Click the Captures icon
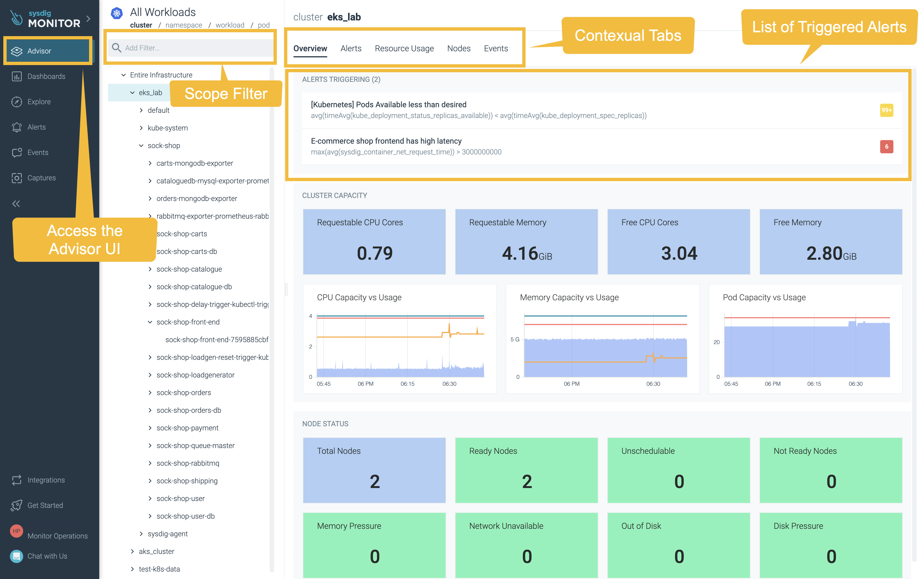This screenshot has height=579, width=924. coord(17,178)
